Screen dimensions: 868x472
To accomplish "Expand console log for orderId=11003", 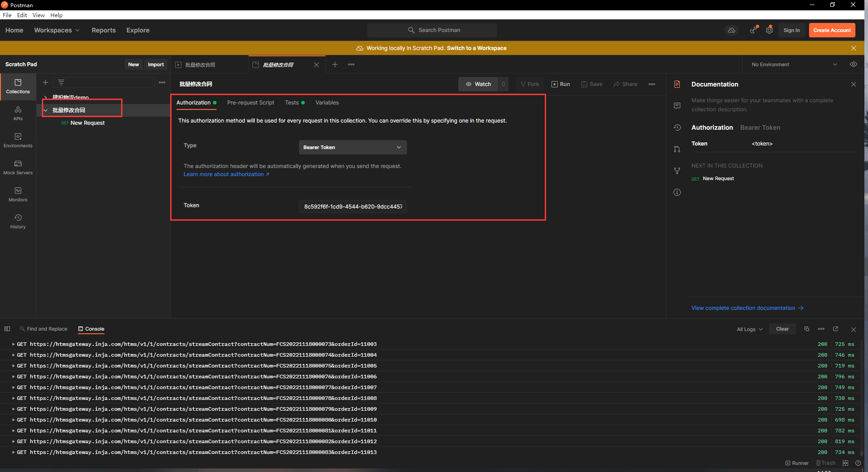I will pyautogui.click(x=14, y=344).
